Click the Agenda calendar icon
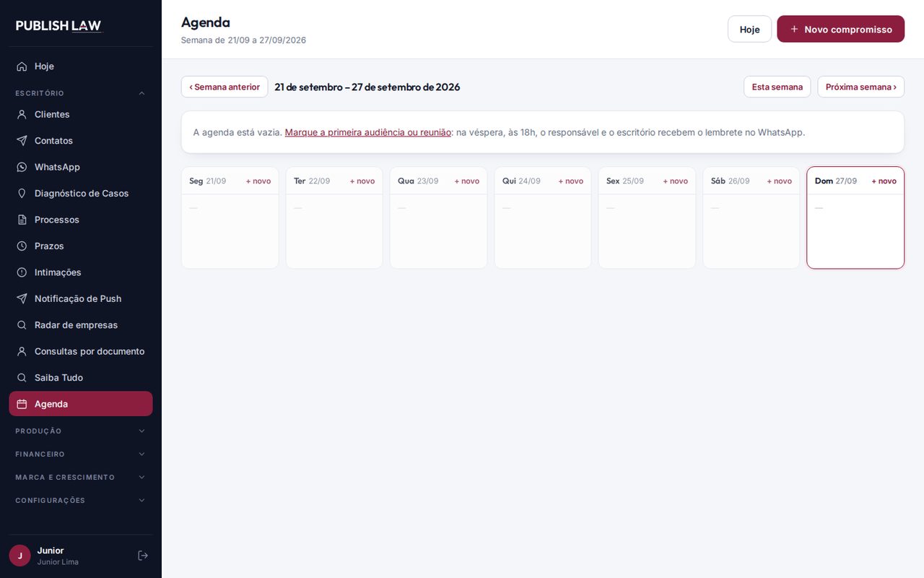The image size is (924, 578). [22, 404]
